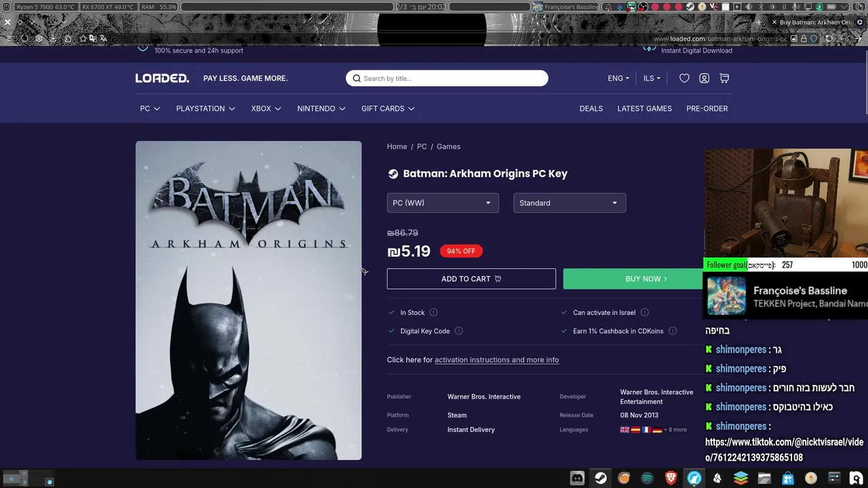
Task: Click the 94% OFF badge
Action: pyautogui.click(x=461, y=251)
